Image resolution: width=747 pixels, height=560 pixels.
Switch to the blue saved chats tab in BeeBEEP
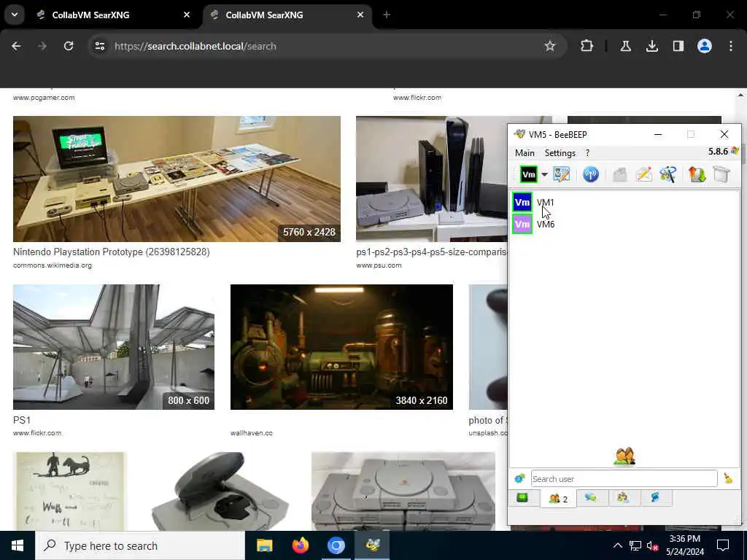[655, 498]
